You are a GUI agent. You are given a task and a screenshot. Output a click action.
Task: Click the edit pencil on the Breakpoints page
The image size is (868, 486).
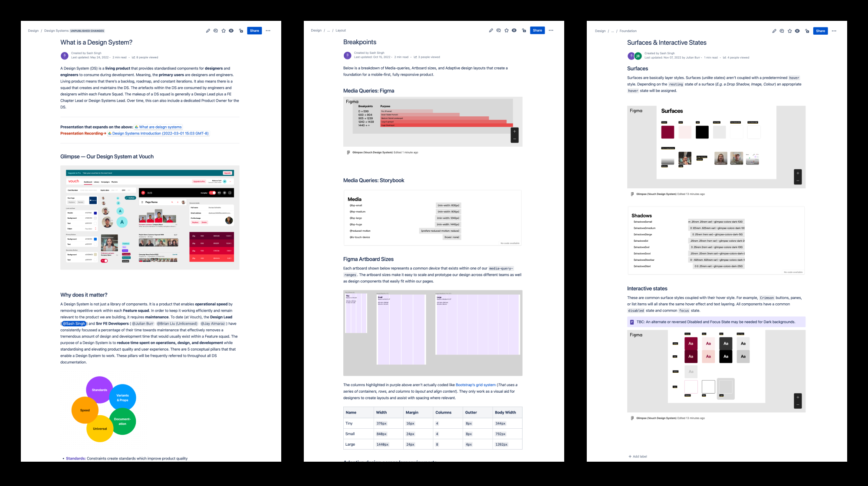coord(491,30)
